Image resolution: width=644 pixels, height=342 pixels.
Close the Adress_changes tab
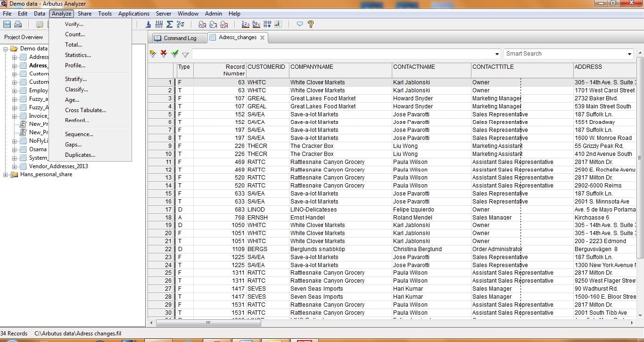(262, 37)
